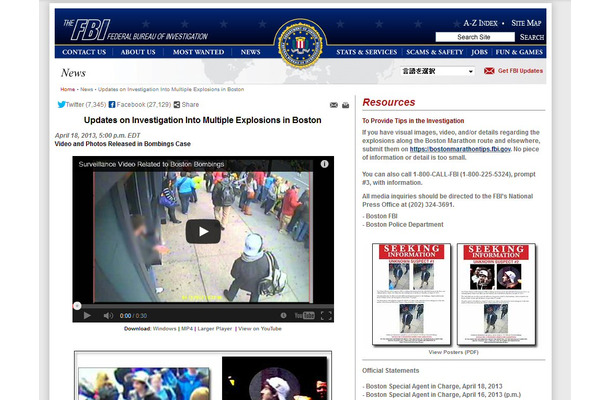
Task: Open video info icon in player corner
Action: [324, 164]
